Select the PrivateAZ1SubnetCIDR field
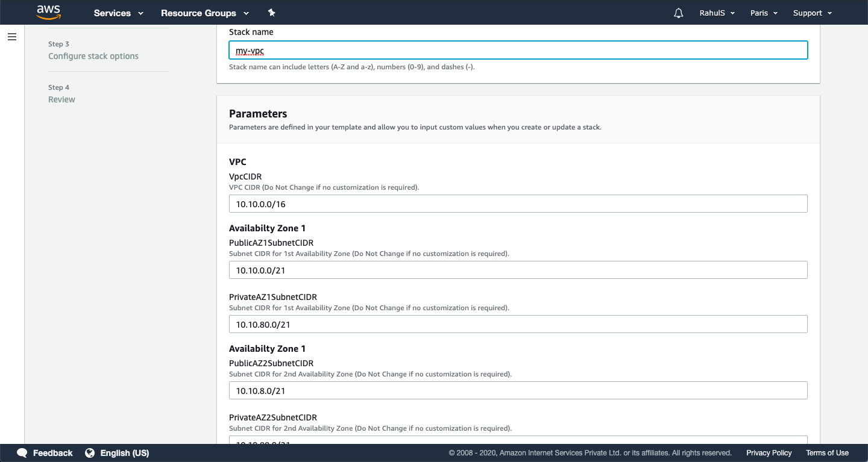Screen dimensions: 868x462 click(x=518, y=325)
